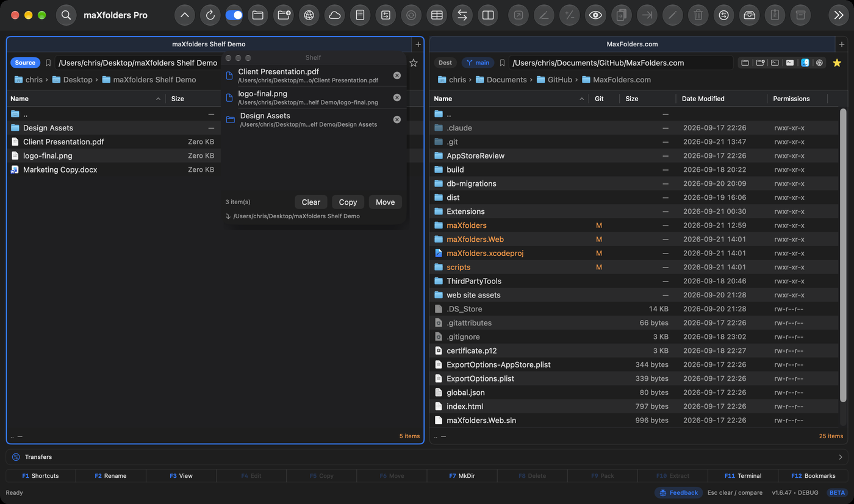Remove Design Assets from the Shelf
The image size is (854, 504).
397,119
